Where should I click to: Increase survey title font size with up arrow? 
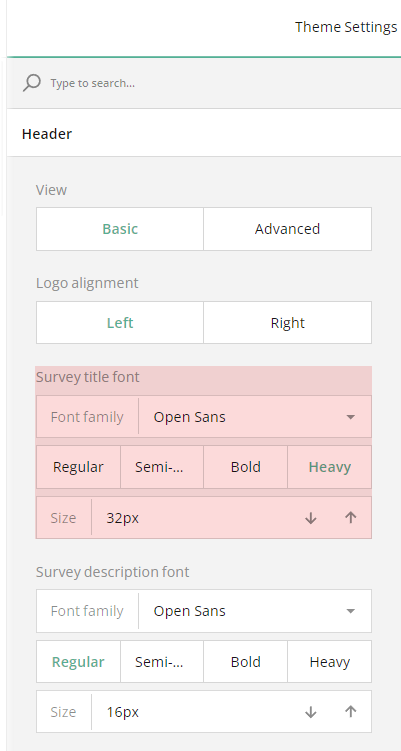(351, 518)
